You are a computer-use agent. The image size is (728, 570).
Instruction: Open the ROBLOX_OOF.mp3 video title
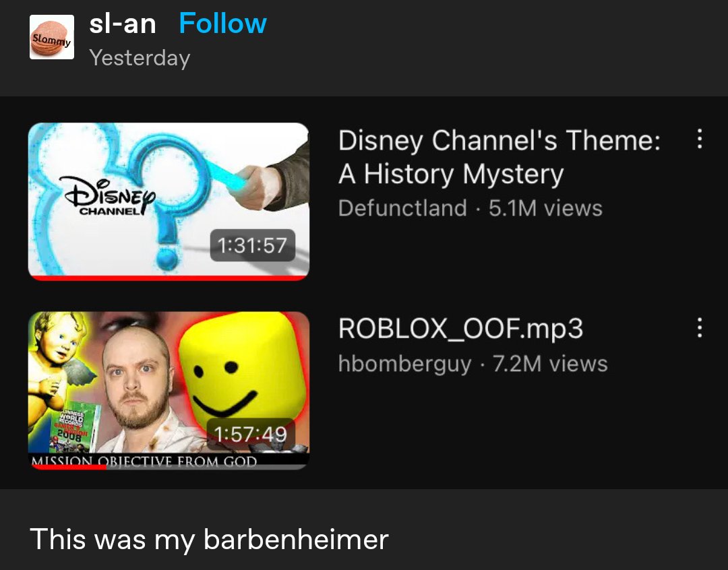click(460, 329)
